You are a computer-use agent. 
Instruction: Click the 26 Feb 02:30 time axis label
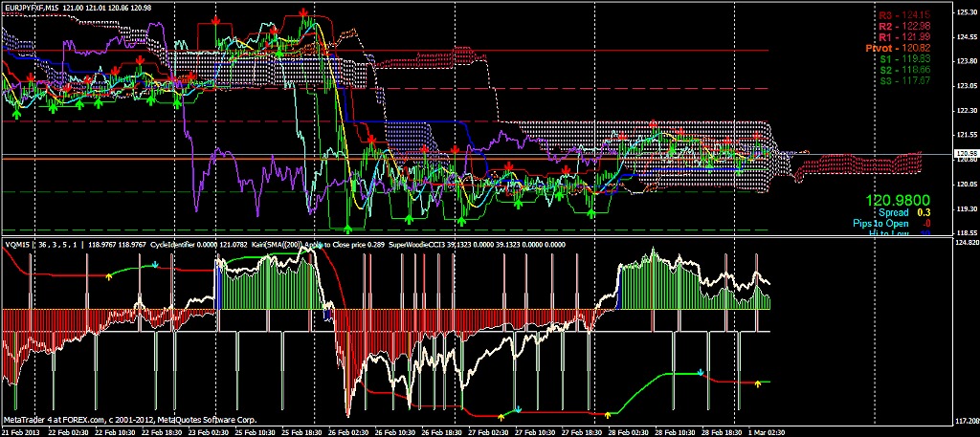tap(347, 432)
